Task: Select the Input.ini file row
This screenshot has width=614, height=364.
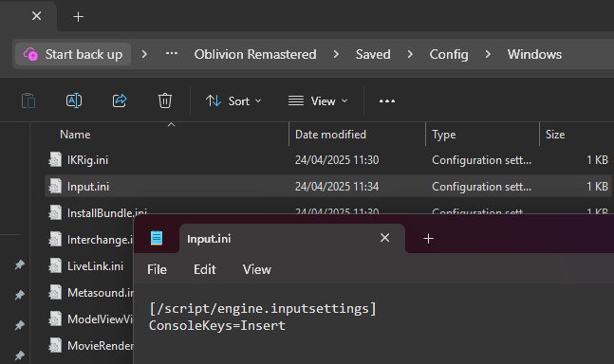Action: click(329, 187)
